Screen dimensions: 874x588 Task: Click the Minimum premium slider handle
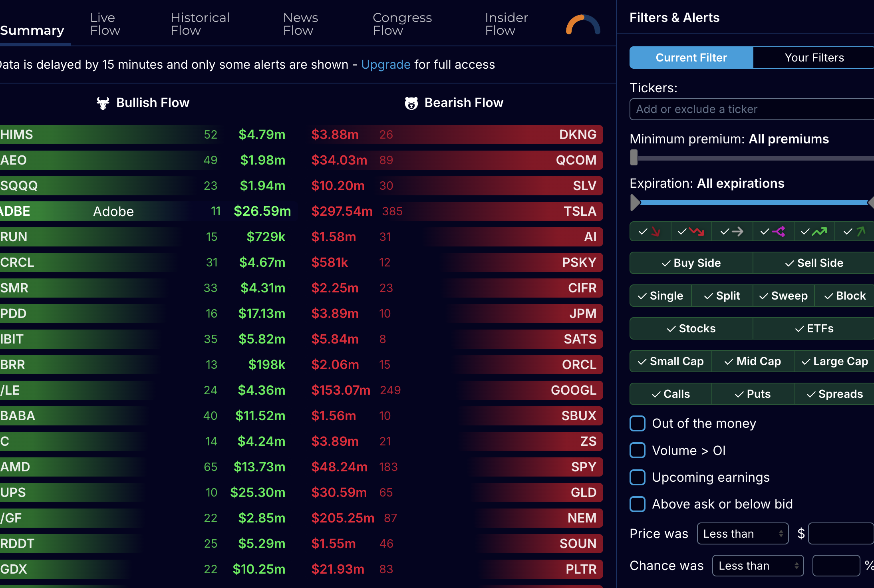click(x=634, y=157)
